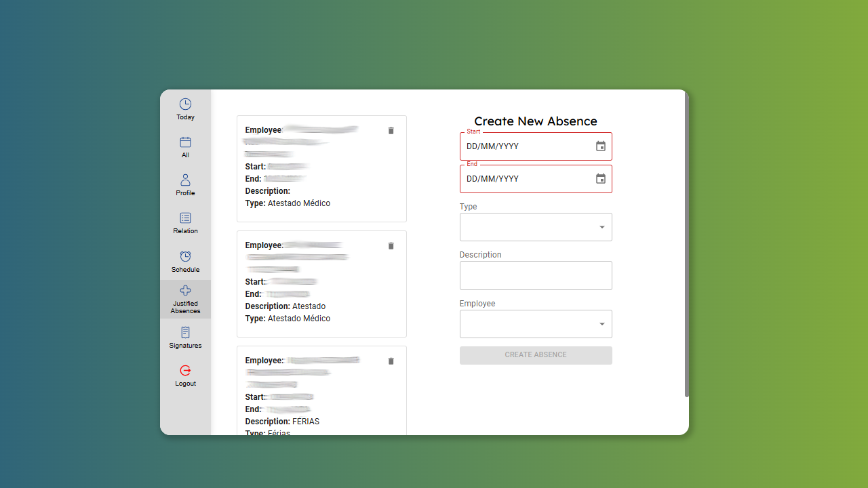Go to the Profile page
Image resolution: width=868 pixels, height=488 pixels.
pos(185,180)
